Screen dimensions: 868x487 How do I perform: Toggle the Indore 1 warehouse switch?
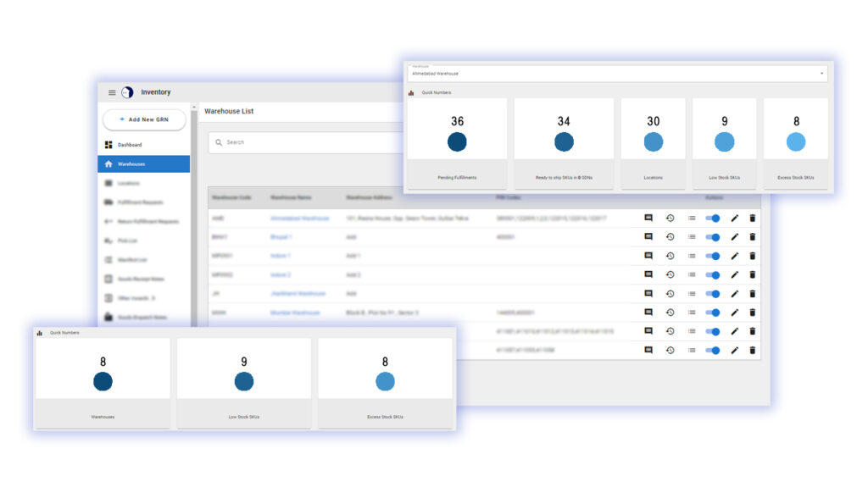713,256
